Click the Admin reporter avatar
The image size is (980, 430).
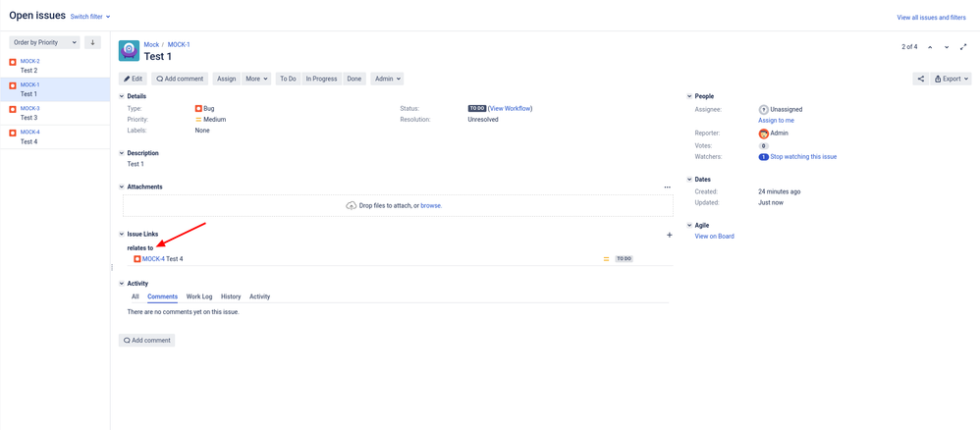coord(763,134)
